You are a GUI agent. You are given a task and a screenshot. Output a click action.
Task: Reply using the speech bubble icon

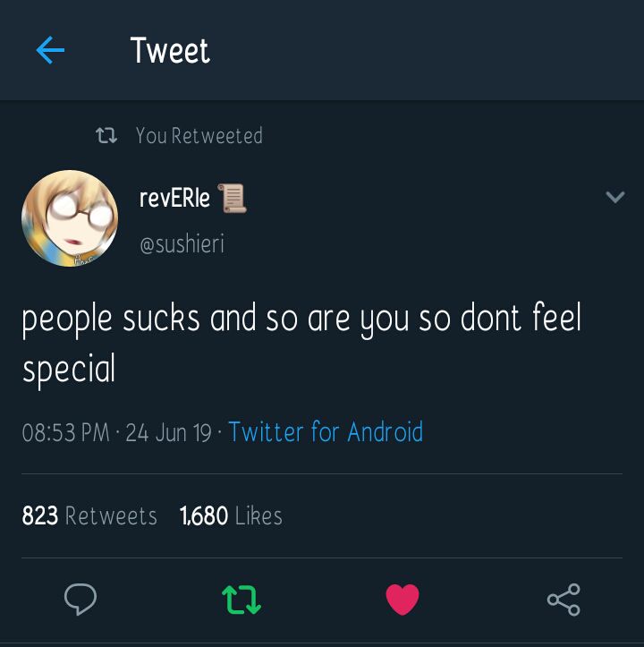click(x=80, y=600)
